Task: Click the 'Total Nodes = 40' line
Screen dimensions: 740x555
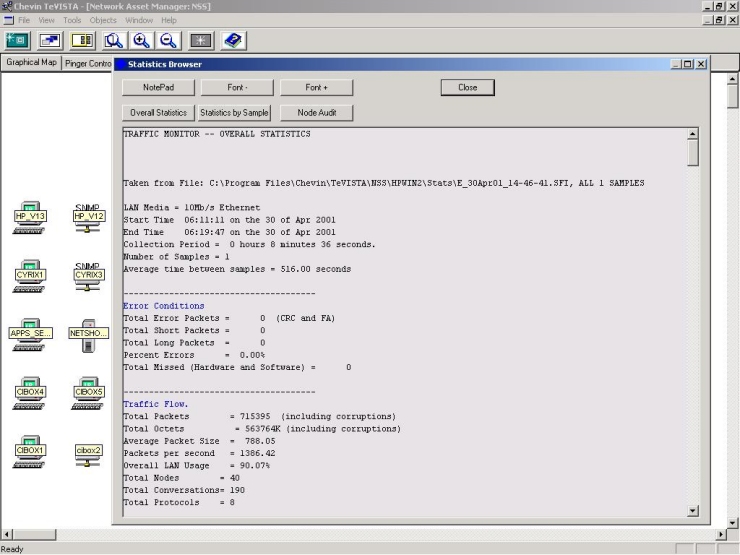Action: coord(182,478)
